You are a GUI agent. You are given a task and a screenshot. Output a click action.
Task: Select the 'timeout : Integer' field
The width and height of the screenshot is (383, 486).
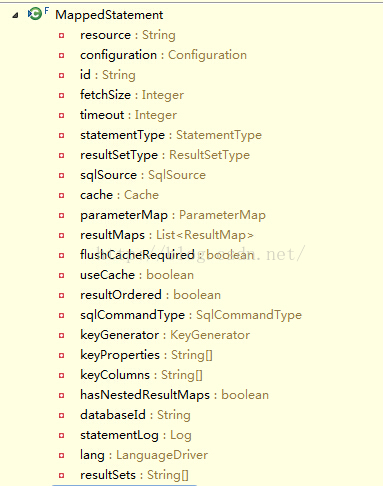coord(128,115)
